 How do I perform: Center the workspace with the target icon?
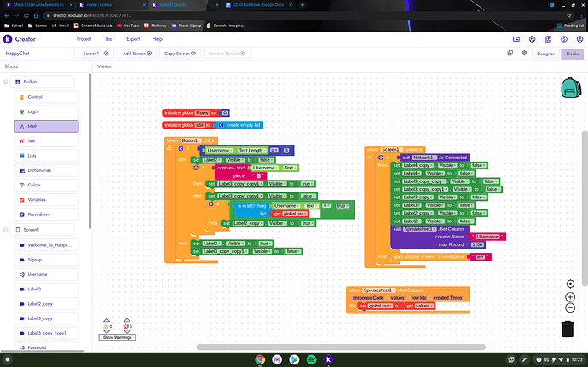[x=570, y=284]
